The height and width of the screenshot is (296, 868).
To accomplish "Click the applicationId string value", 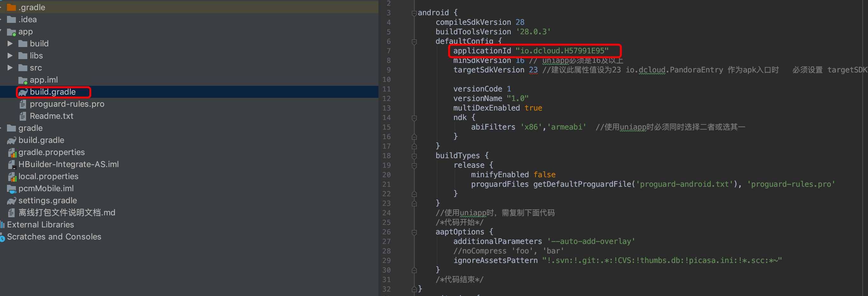I will 562,51.
